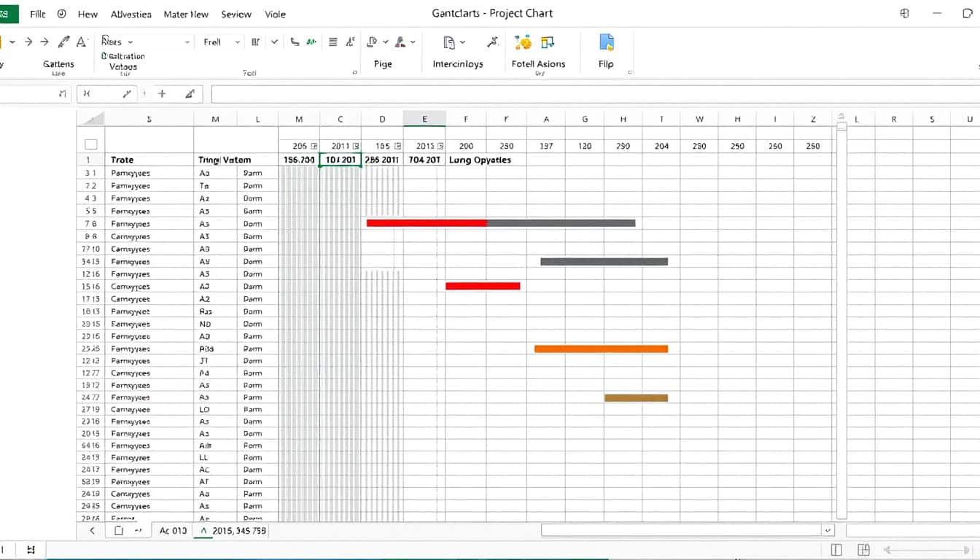Open the Fille menu

pos(37,14)
